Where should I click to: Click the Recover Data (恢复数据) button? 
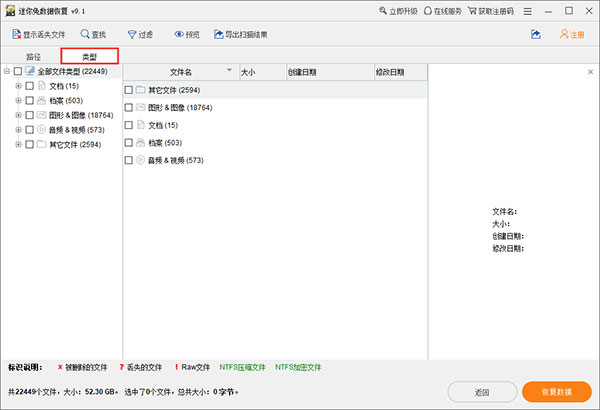coord(557,391)
